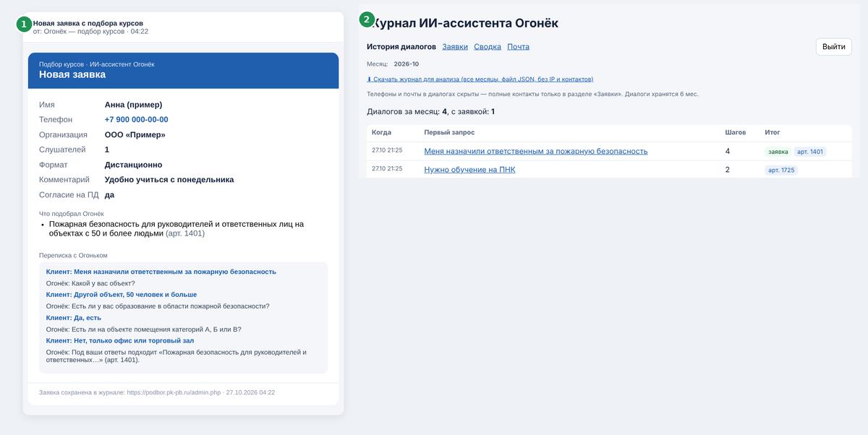Click organization value 'ООО «Пример»'
The width and height of the screenshot is (868, 435).
coord(135,134)
